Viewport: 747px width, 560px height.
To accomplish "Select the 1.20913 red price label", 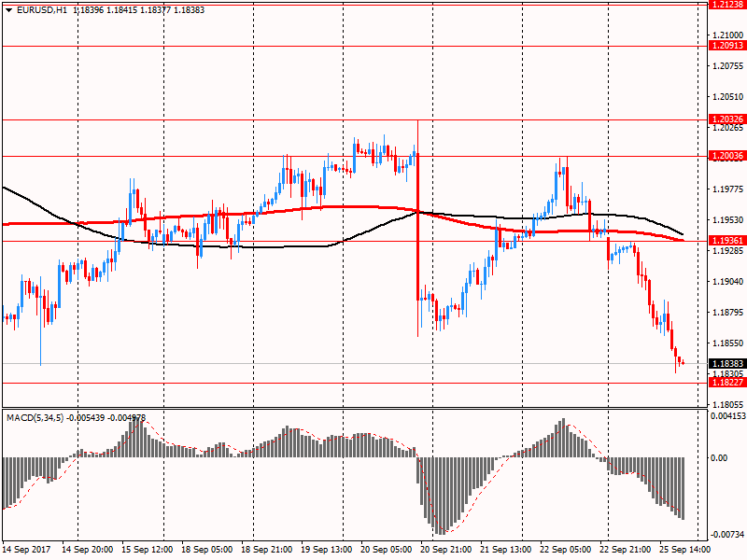I will click(x=727, y=46).
